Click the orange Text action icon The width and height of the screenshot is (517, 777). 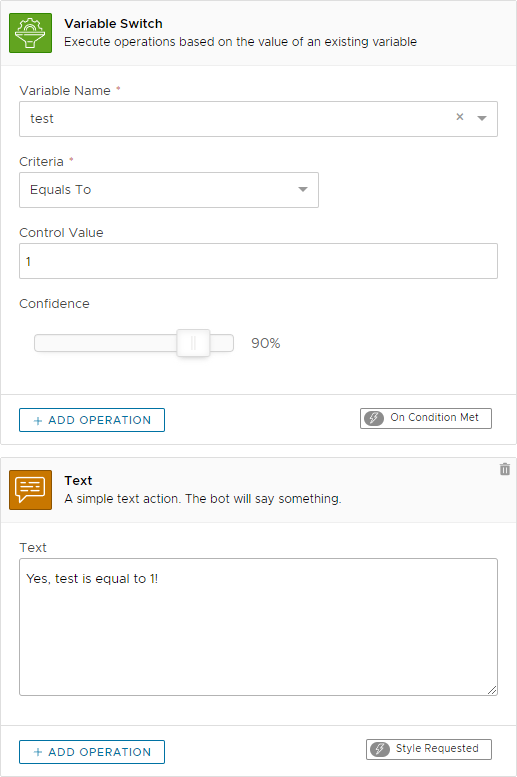coord(30,490)
